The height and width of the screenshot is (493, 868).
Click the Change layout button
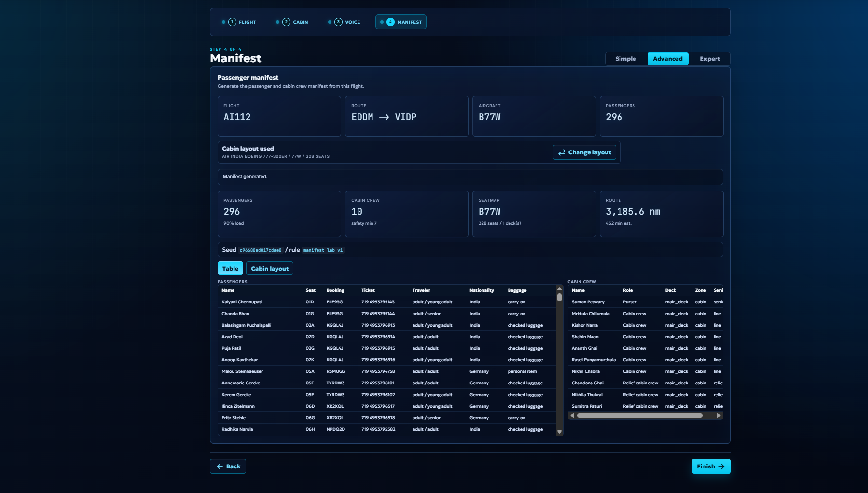584,152
